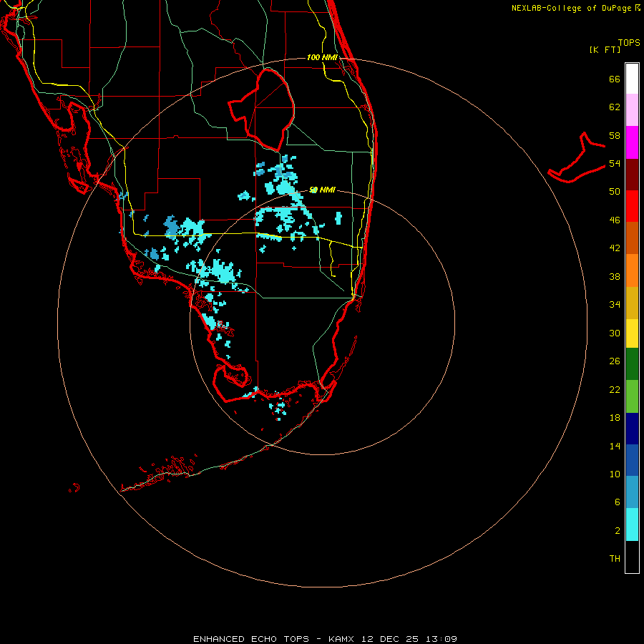Click the 46 legend value
This screenshot has height=644, width=644.
(x=615, y=220)
